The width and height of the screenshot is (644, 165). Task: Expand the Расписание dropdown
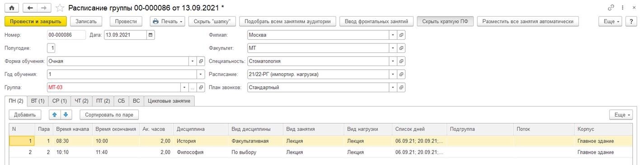[x=393, y=74]
